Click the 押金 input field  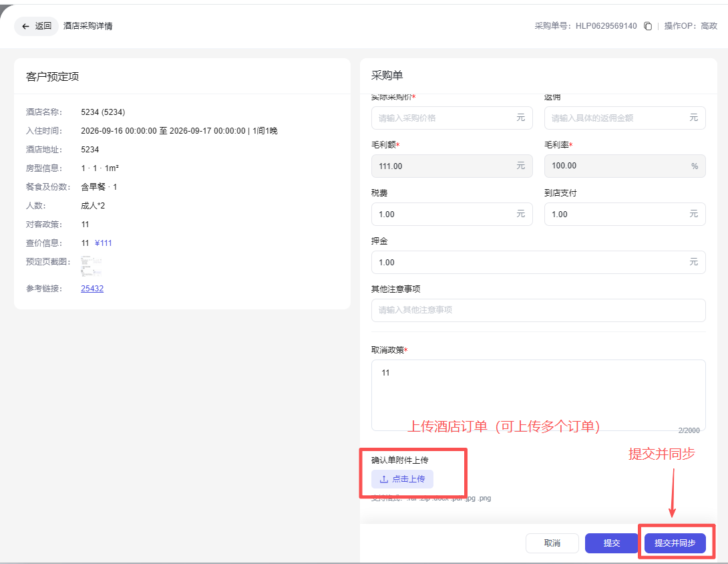point(538,263)
